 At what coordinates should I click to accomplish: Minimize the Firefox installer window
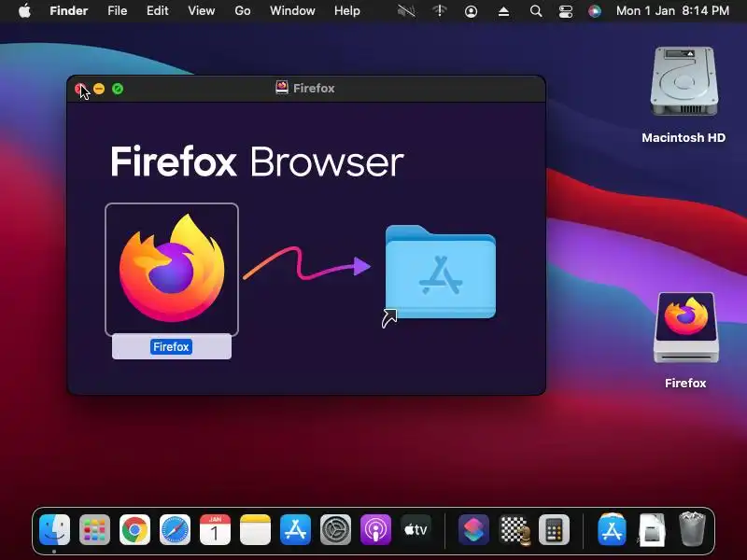[99, 89]
